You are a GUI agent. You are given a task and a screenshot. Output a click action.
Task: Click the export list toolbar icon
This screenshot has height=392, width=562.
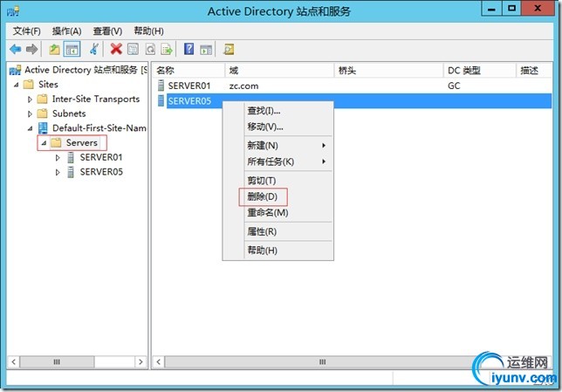167,49
